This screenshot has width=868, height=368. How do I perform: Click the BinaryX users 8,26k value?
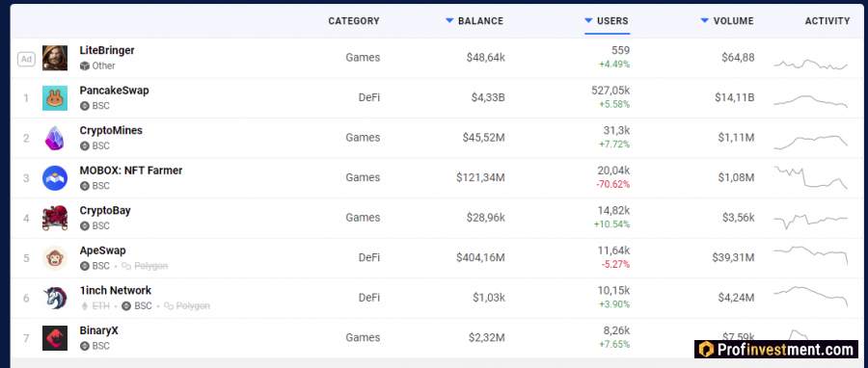click(x=615, y=331)
